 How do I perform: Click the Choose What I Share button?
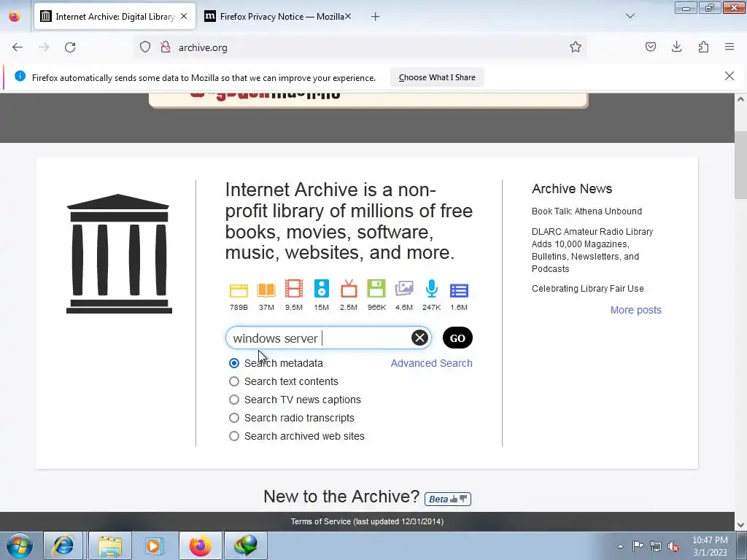pyautogui.click(x=437, y=77)
